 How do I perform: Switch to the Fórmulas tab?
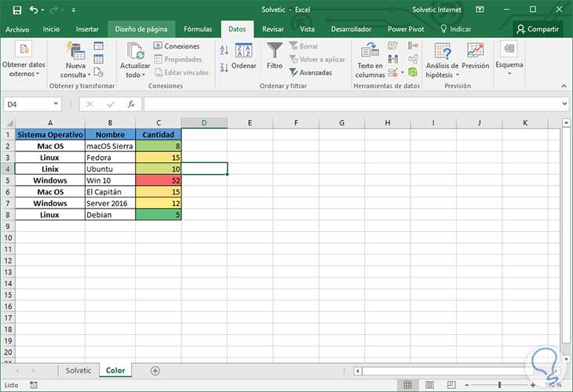[x=198, y=29]
